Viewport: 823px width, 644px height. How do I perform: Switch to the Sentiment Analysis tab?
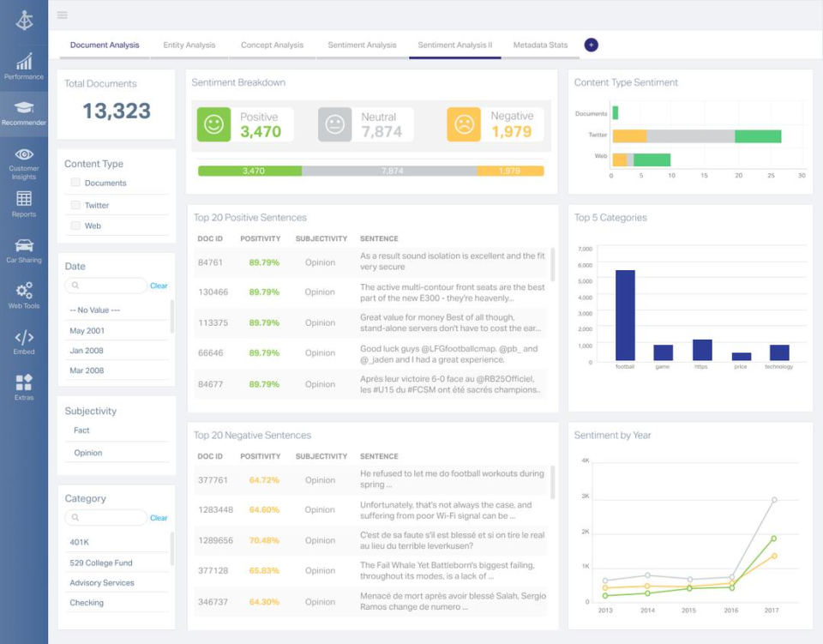pos(361,45)
